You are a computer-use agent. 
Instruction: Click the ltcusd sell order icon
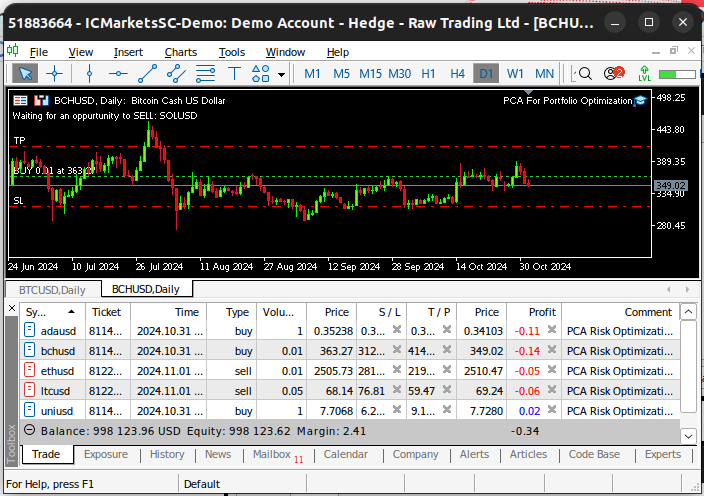click(29, 390)
